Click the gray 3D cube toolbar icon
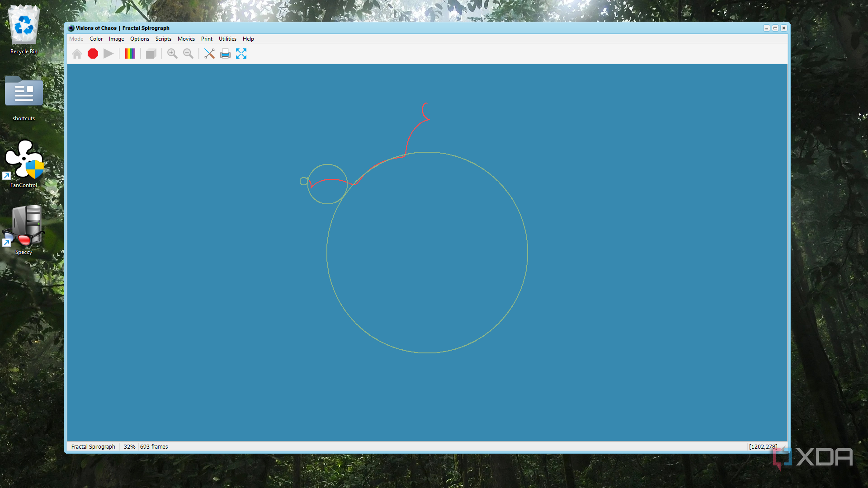Image resolution: width=868 pixels, height=488 pixels. click(151, 54)
